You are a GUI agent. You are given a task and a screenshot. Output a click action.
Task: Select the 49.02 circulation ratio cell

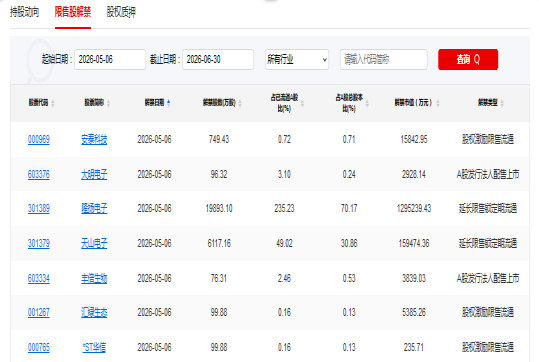[x=284, y=244]
